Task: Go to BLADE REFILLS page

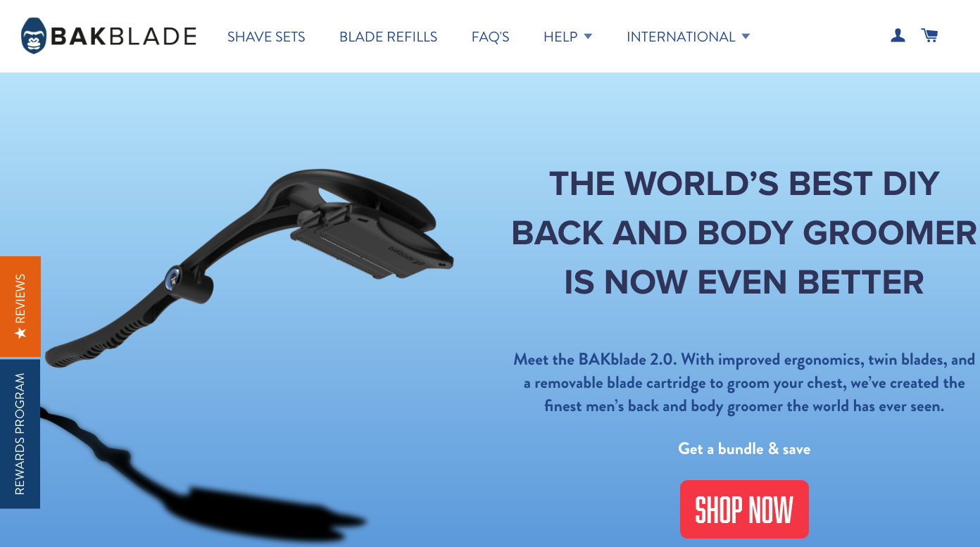Action: [388, 37]
